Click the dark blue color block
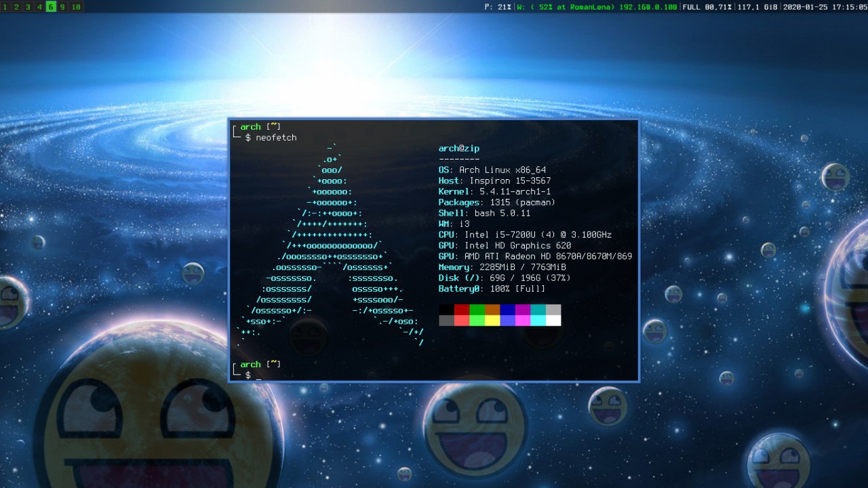This screenshot has width=868, height=488. (507, 309)
